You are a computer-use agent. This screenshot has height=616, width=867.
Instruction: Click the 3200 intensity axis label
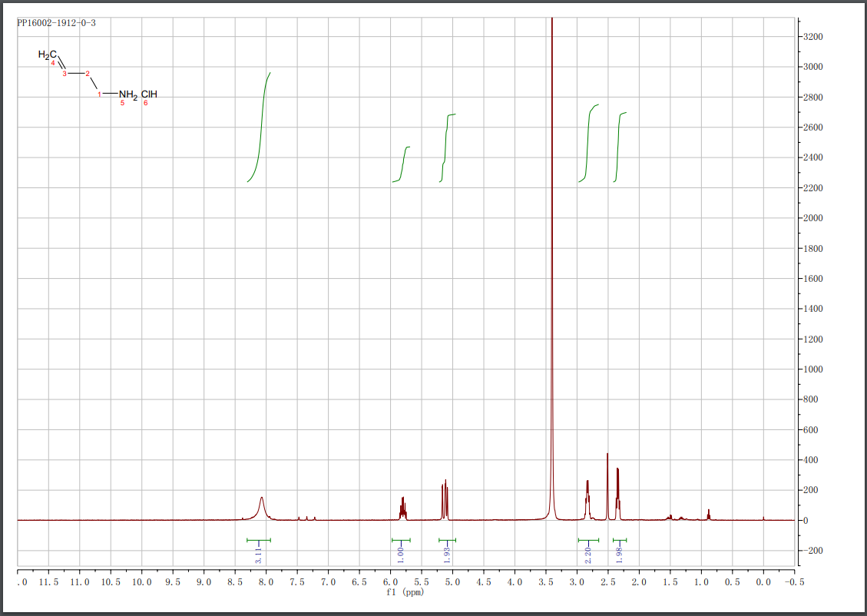click(x=813, y=36)
